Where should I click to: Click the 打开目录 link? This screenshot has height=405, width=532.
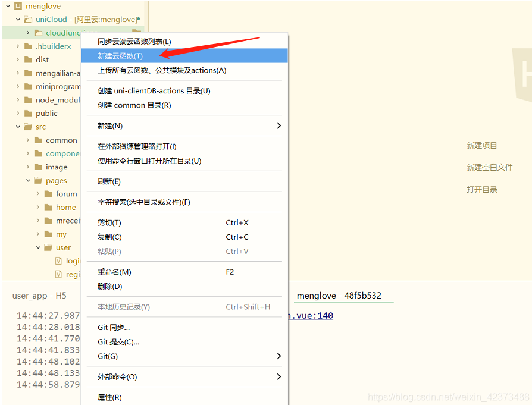(x=481, y=190)
